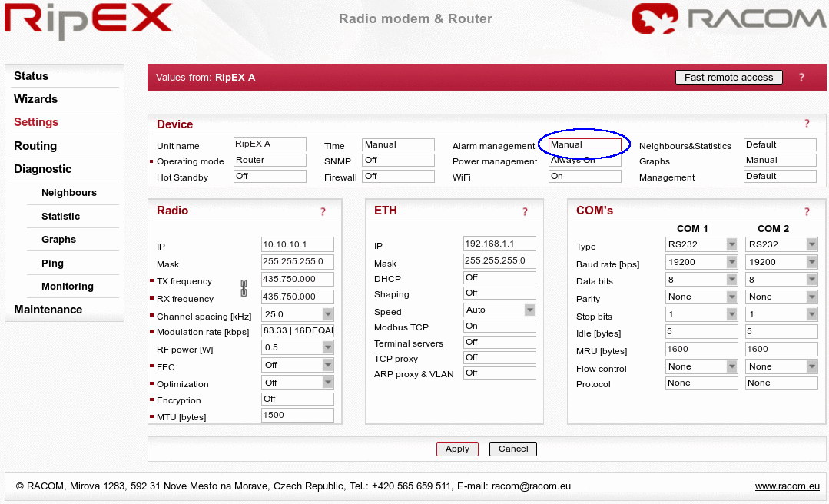Open COM 1 Type dropdown
The height and width of the screenshot is (504, 829).
coord(701,244)
